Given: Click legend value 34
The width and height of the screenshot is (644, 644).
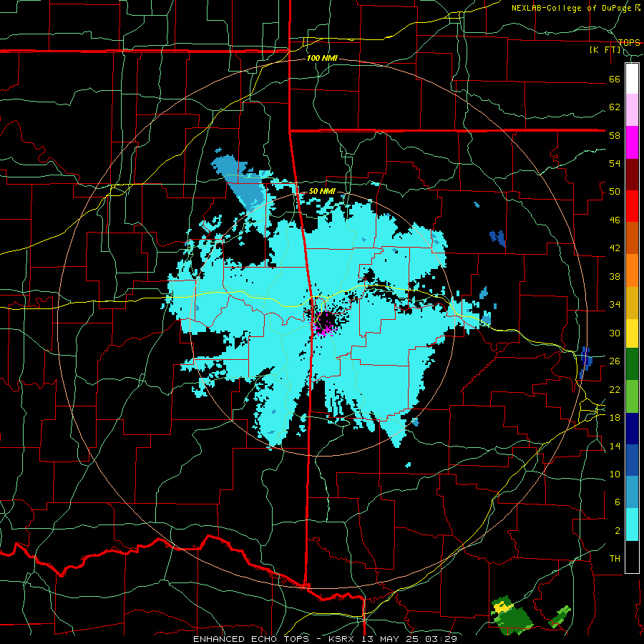Looking at the screenshot, I should (615, 304).
